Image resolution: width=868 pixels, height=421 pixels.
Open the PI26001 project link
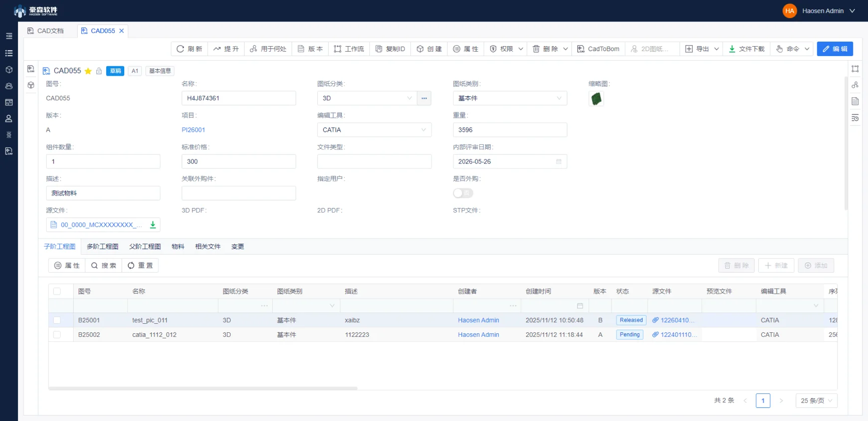(193, 130)
